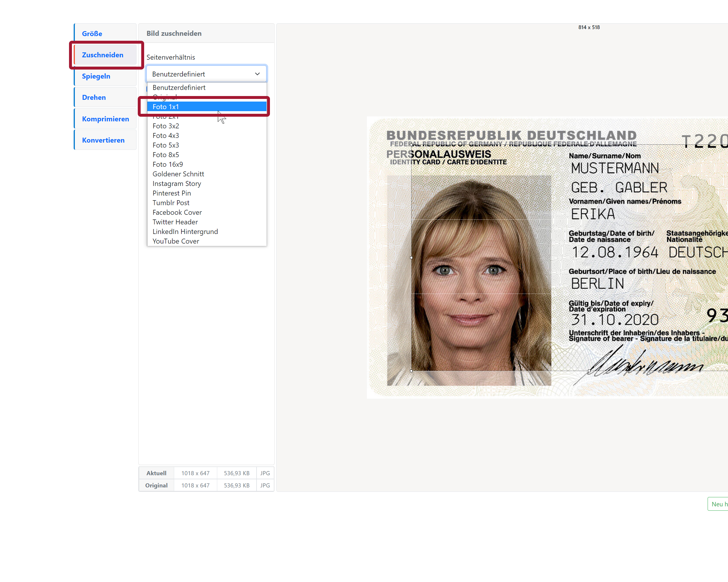Switch to the Spiegeln tab
Viewport: 728px width, 582px height.
coord(96,76)
